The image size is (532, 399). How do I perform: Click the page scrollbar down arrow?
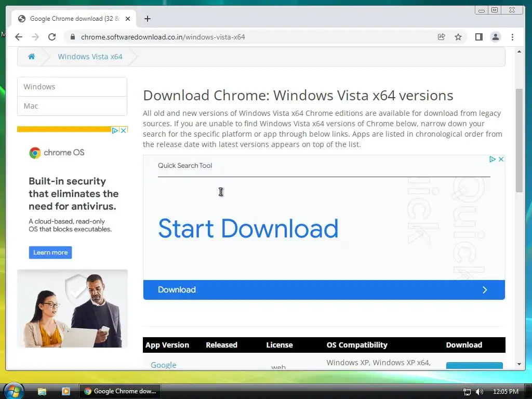[x=519, y=364]
